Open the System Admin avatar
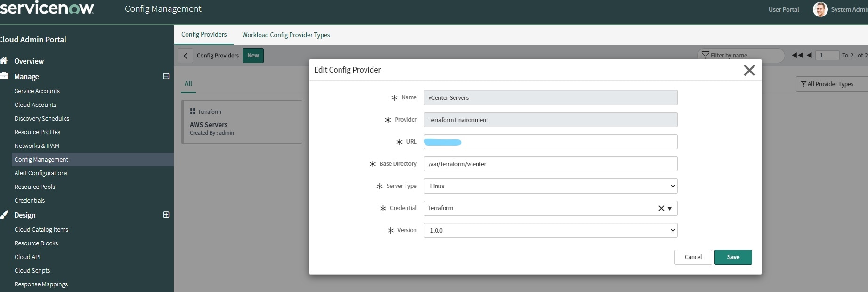The width and height of the screenshot is (868, 292). pos(820,9)
